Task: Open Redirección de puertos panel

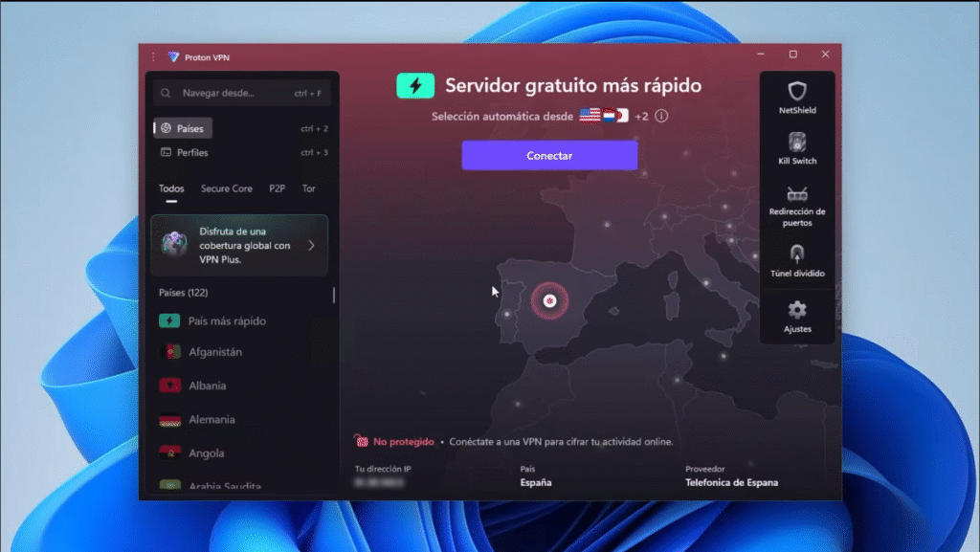Action: click(x=797, y=206)
